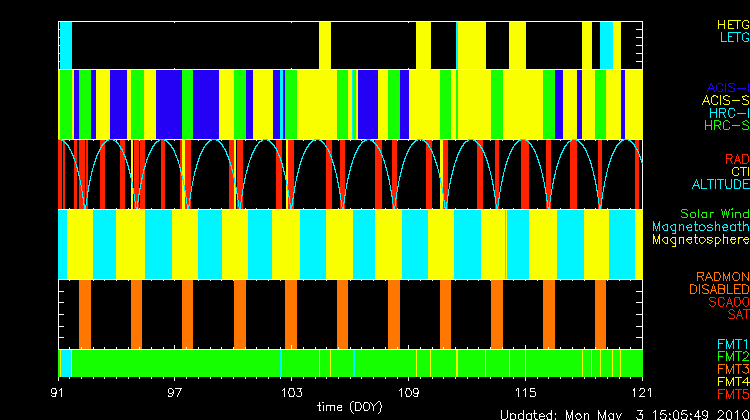Viewport: 750px width, 420px height.
Task: Click the 121 tick on time axis
Action: pos(642,391)
